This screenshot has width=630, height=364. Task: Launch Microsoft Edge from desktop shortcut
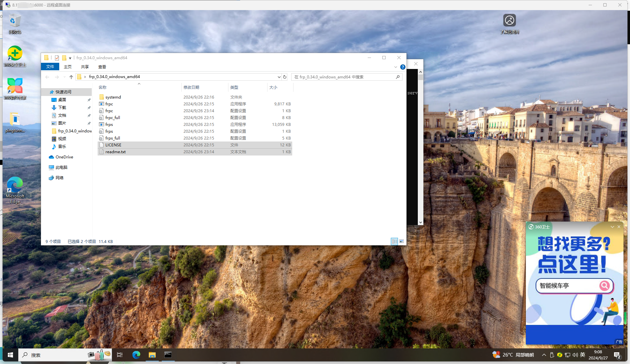15,190
